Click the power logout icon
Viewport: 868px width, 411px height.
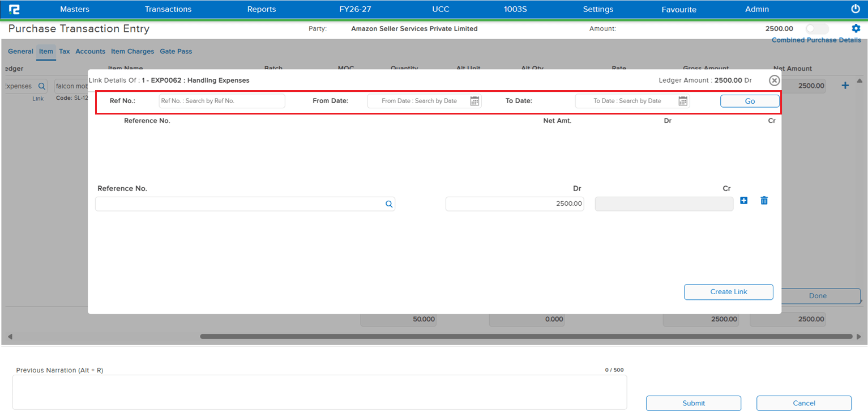pos(856,9)
